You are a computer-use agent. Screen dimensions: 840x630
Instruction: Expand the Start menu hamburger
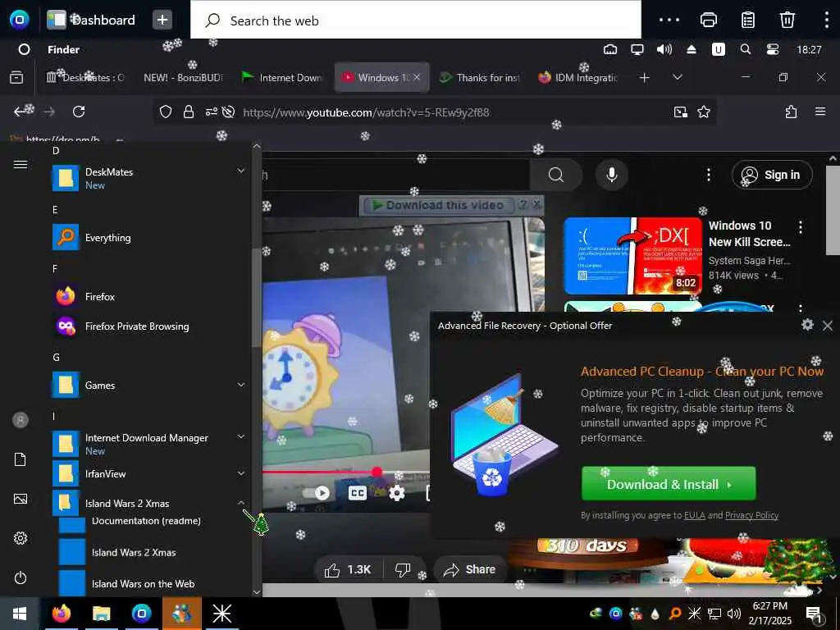click(x=21, y=164)
